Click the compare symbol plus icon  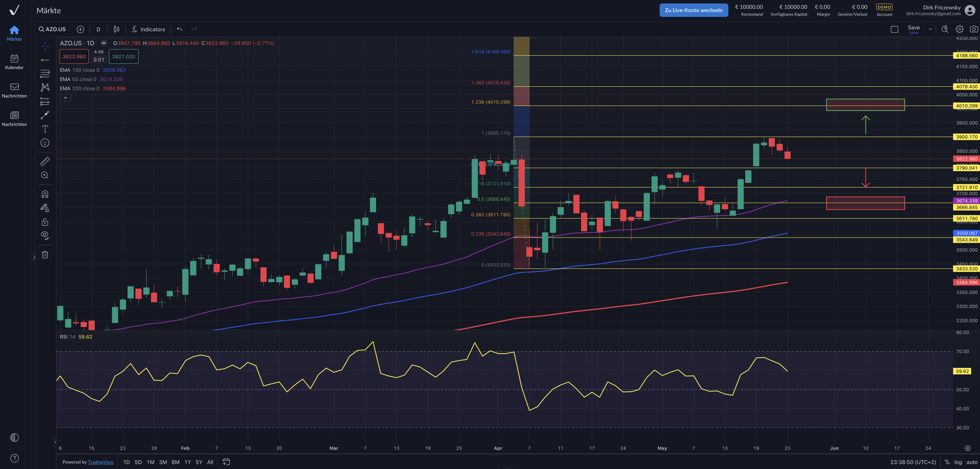coord(80,29)
